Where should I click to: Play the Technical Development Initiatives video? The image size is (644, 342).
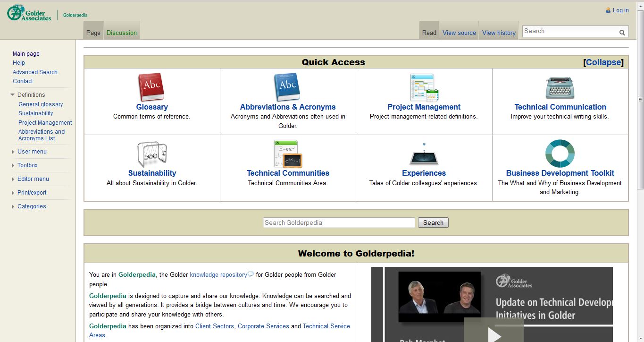493,333
